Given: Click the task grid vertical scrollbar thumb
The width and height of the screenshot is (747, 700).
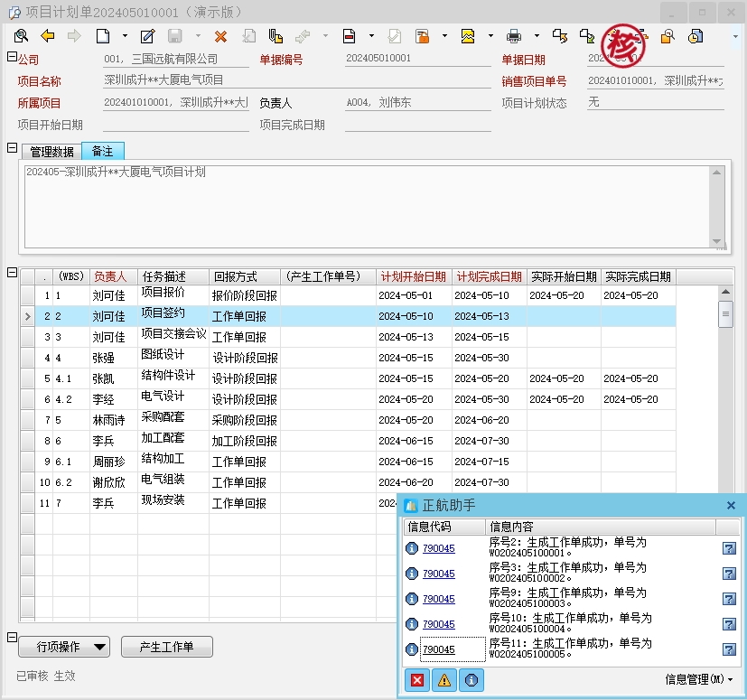Looking at the screenshot, I should tap(725, 314).
